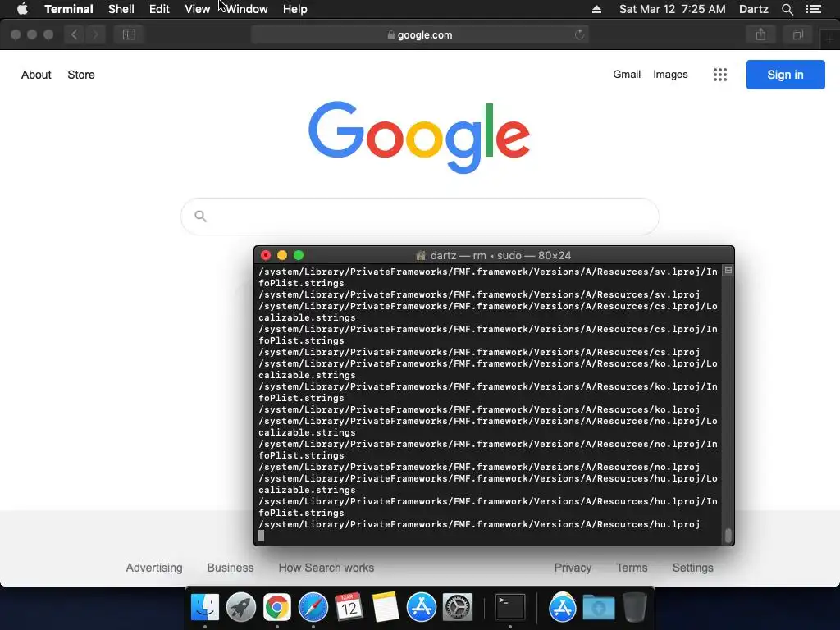This screenshot has width=840, height=630.
Task: Click the terminal line ending 'Resources/hu.lproj'
Action: [x=479, y=524]
